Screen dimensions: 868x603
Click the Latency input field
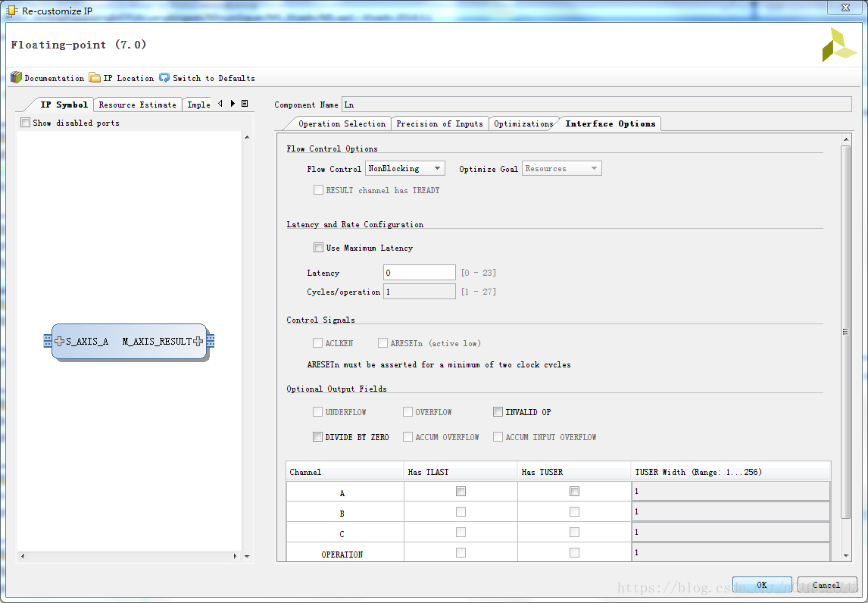pyautogui.click(x=419, y=273)
